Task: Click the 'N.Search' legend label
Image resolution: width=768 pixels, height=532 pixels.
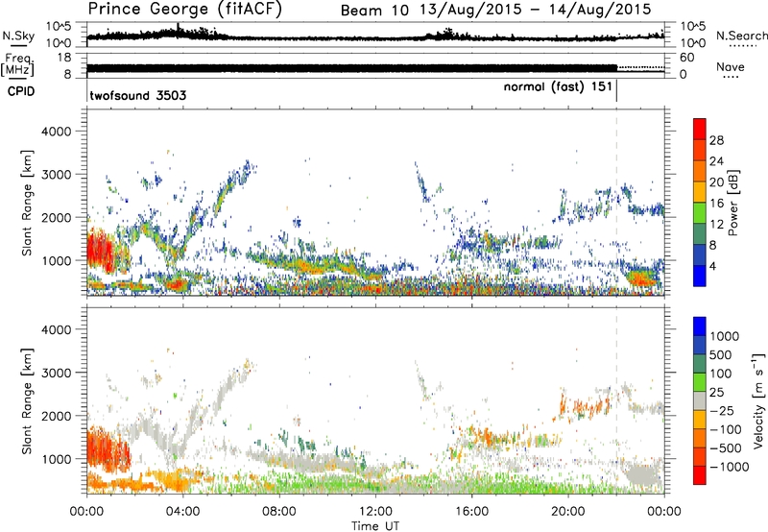Action: [741, 36]
